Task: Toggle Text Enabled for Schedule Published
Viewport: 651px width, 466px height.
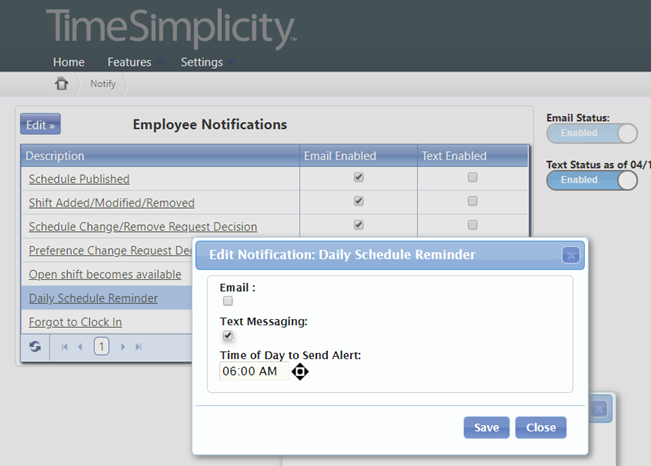Action: click(x=472, y=177)
